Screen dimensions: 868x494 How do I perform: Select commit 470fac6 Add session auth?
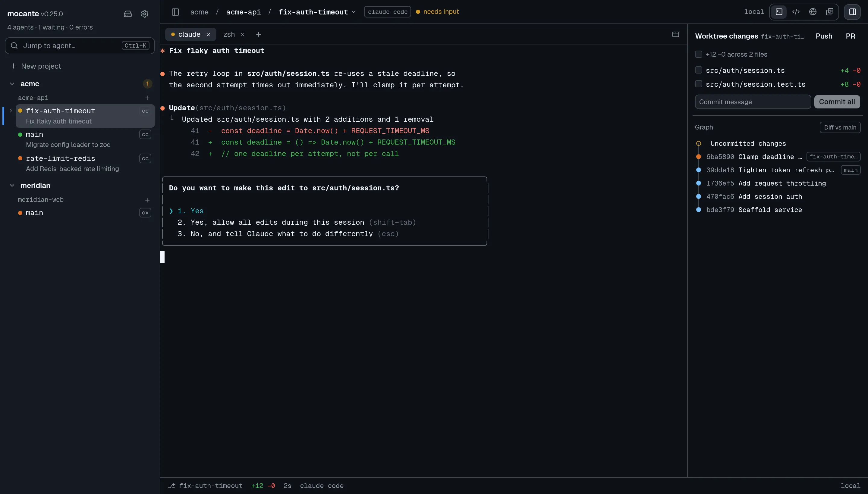tap(777, 196)
